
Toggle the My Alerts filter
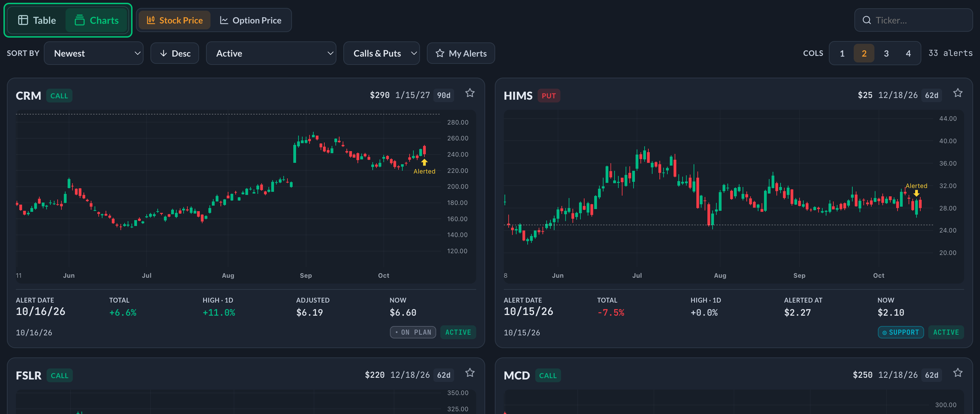(x=461, y=53)
